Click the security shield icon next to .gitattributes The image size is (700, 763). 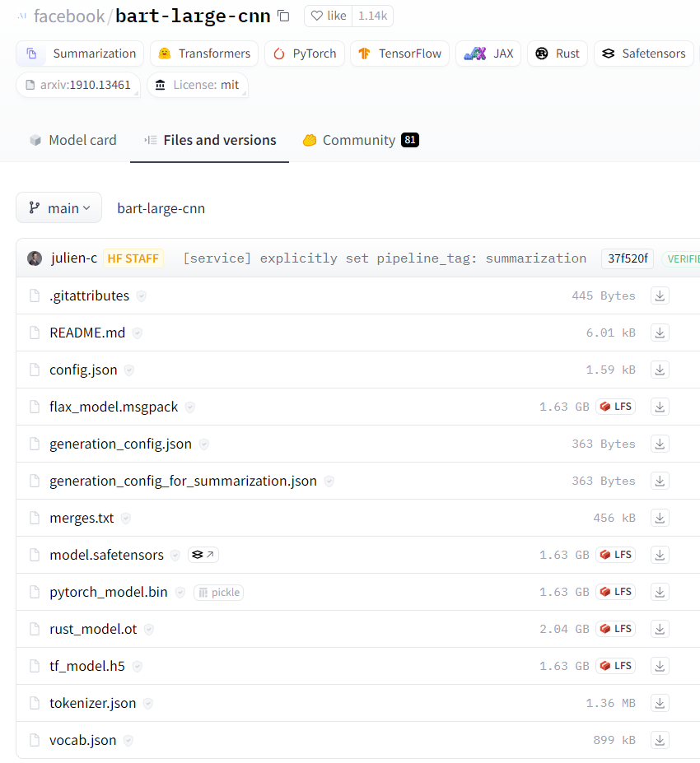click(x=141, y=295)
